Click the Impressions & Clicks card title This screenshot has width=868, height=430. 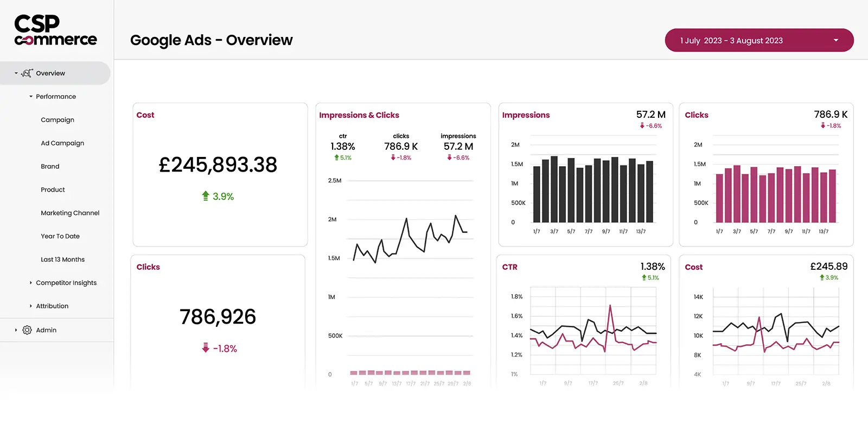359,115
